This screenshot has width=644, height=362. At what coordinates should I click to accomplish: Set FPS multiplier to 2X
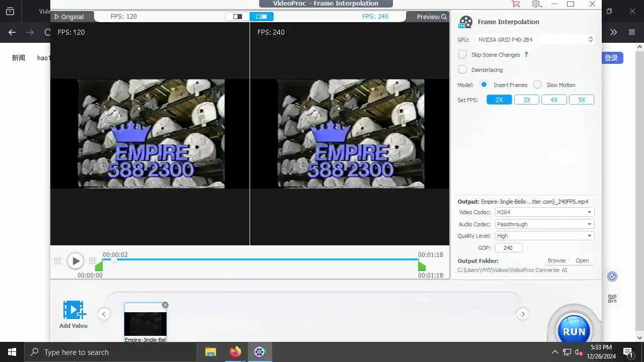(x=499, y=100)
